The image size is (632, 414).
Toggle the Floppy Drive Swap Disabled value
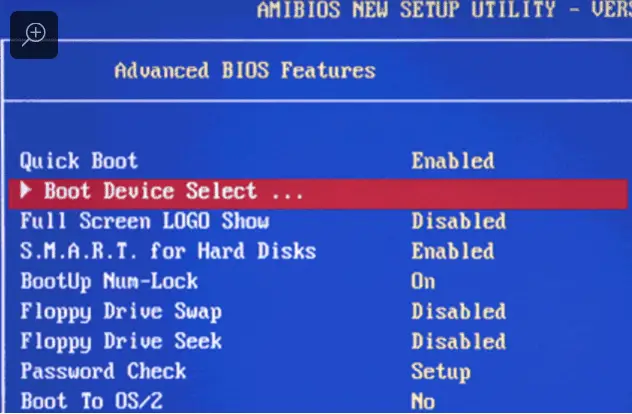coord(458,311)
